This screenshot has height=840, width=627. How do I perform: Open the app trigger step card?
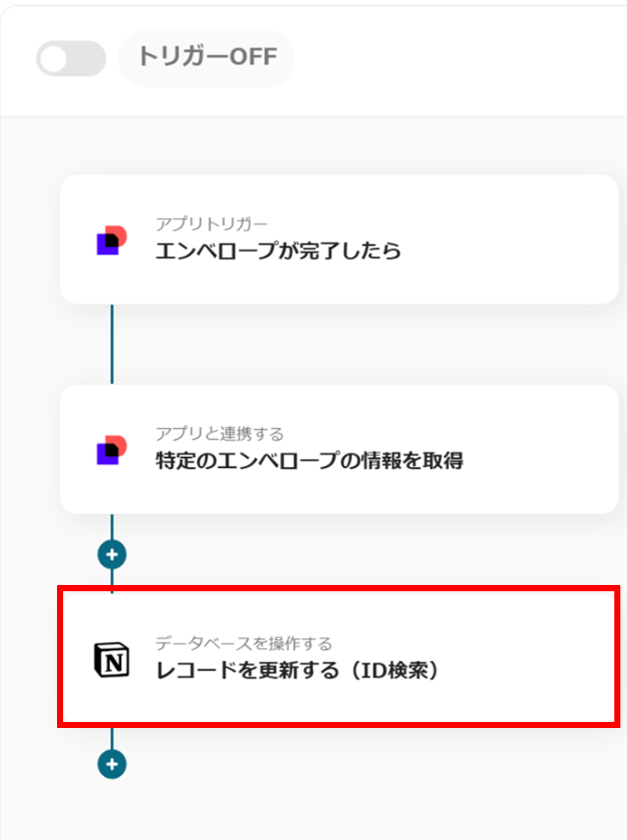coord(339,239)
